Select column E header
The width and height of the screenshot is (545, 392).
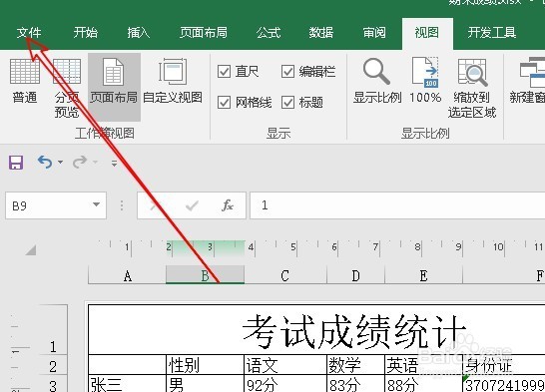coord(423,275)
